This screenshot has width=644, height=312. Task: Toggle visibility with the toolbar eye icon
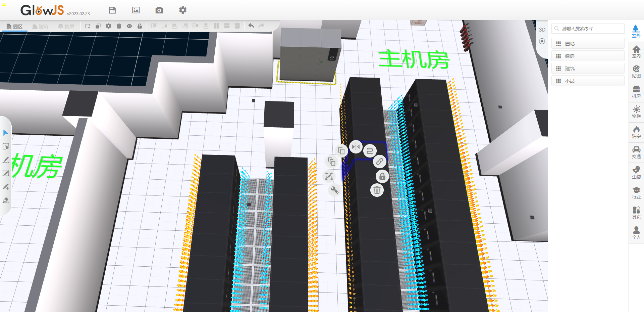[129, 26]
